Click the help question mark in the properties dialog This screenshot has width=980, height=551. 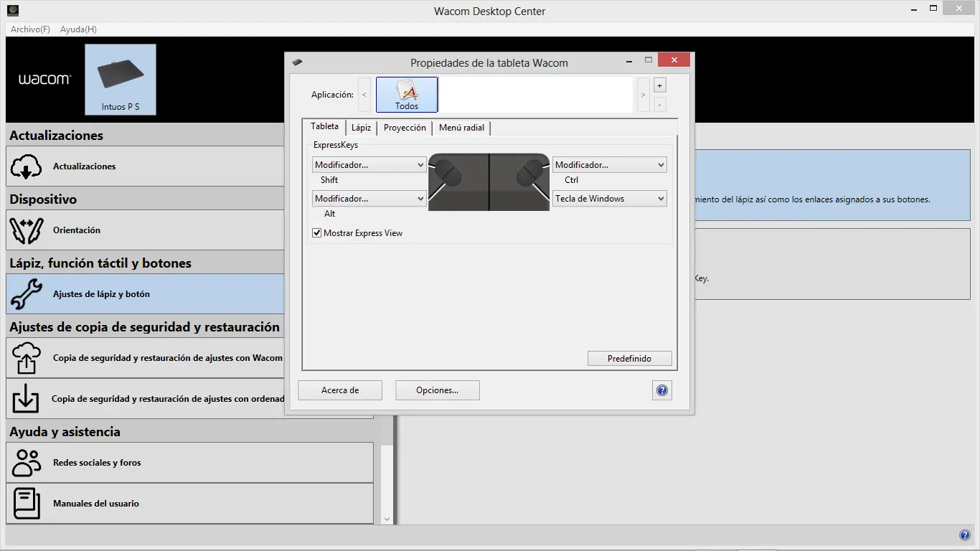pyautogui.click(x=661, y=390)
